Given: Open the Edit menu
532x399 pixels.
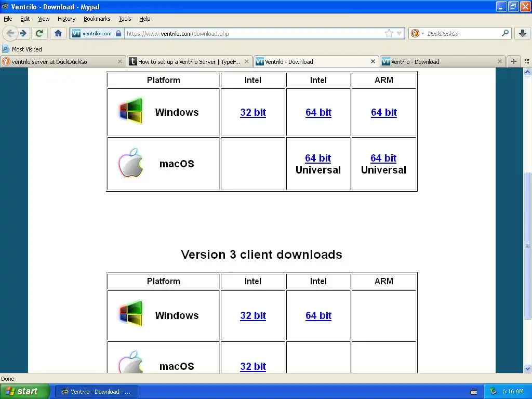Looking at the screenshot, I should pyautogui.click(x=25, y=19).
